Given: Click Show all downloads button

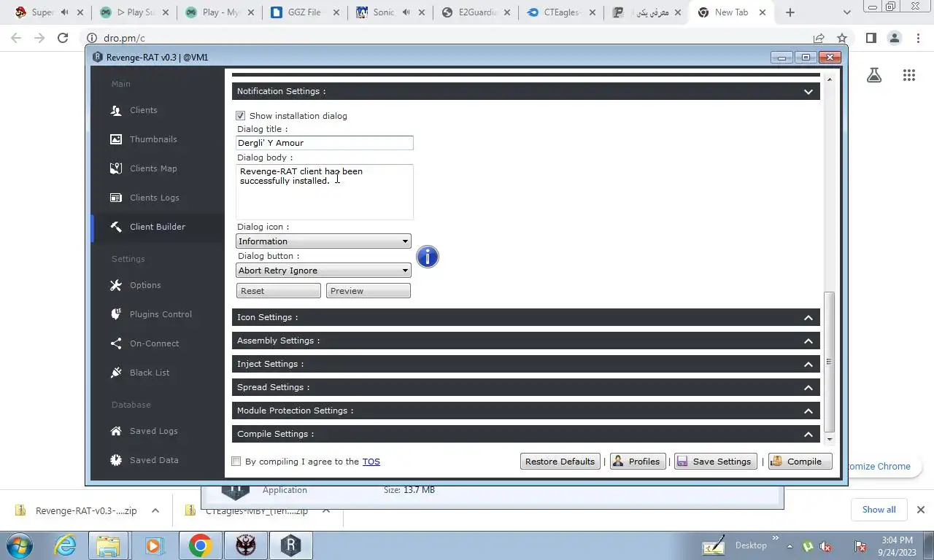Looking at the screenshot, I should point(879,510).
